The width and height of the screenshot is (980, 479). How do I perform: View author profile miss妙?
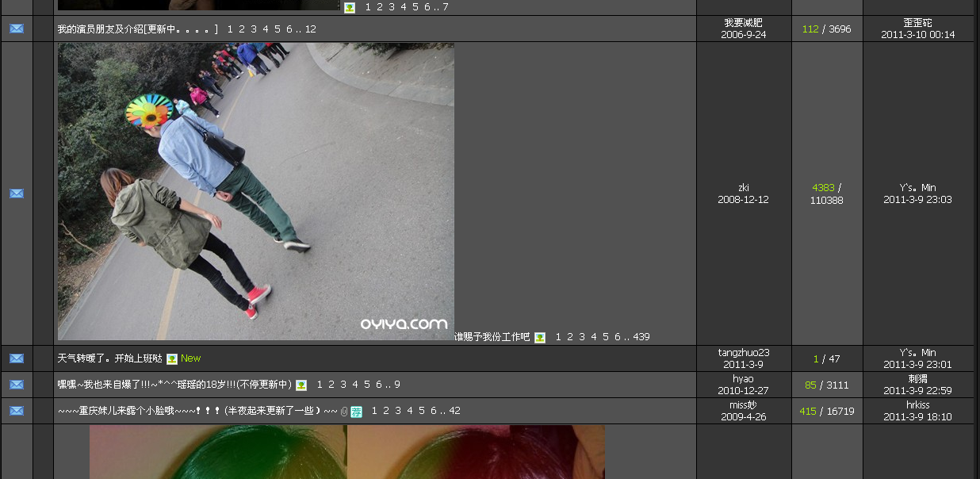coord(744,405)
